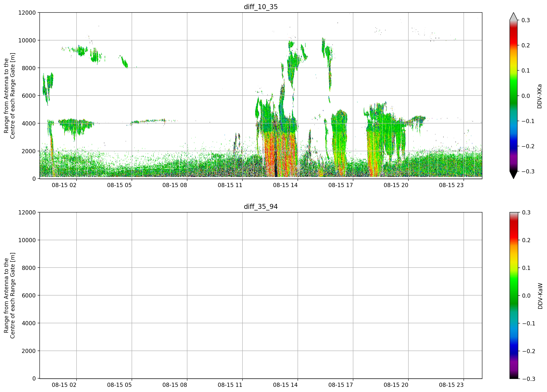Click the 08-15 02 tick label, bottom plot

(x=64, y=385)
